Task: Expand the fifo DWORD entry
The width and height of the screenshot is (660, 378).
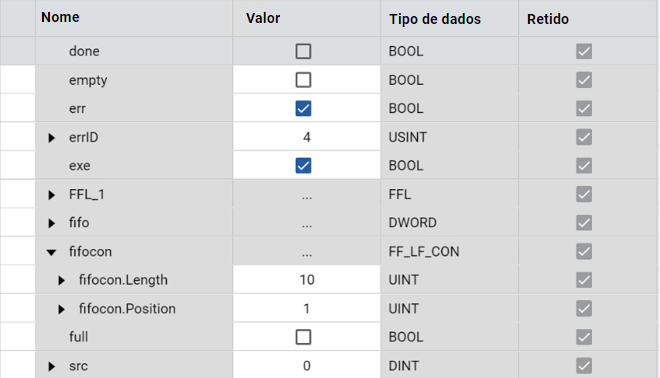Action: [x=51, y=223]
